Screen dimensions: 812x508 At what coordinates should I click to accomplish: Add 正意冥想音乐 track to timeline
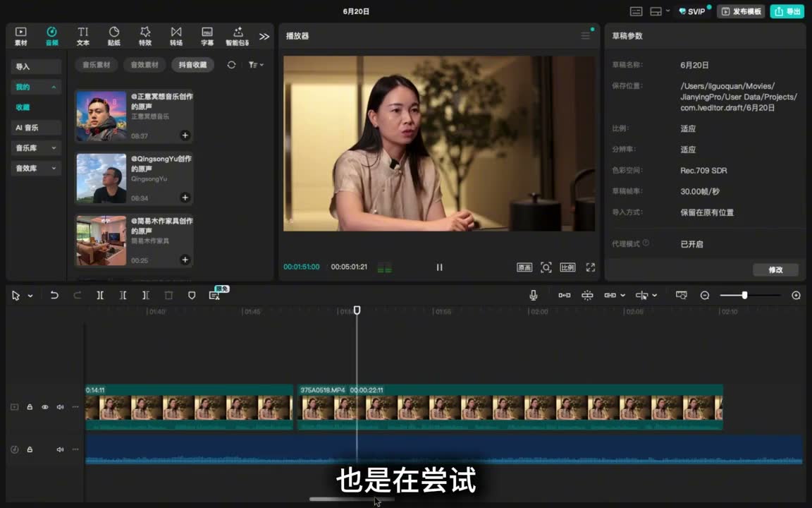[185, 135]
